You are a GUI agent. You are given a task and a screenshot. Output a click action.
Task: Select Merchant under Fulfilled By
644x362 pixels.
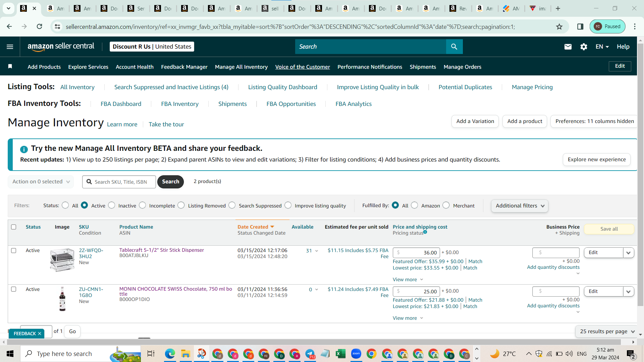click(446, 205)
